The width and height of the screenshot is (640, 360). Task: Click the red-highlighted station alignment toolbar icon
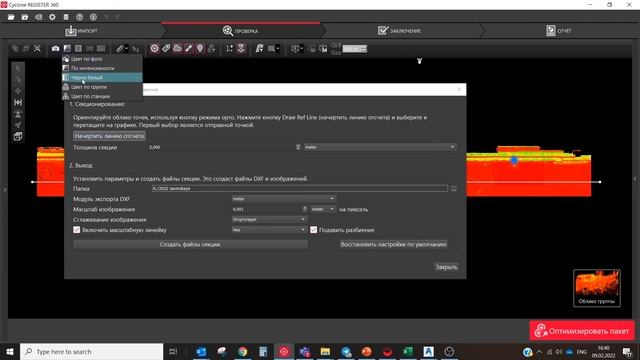(241, 49)
